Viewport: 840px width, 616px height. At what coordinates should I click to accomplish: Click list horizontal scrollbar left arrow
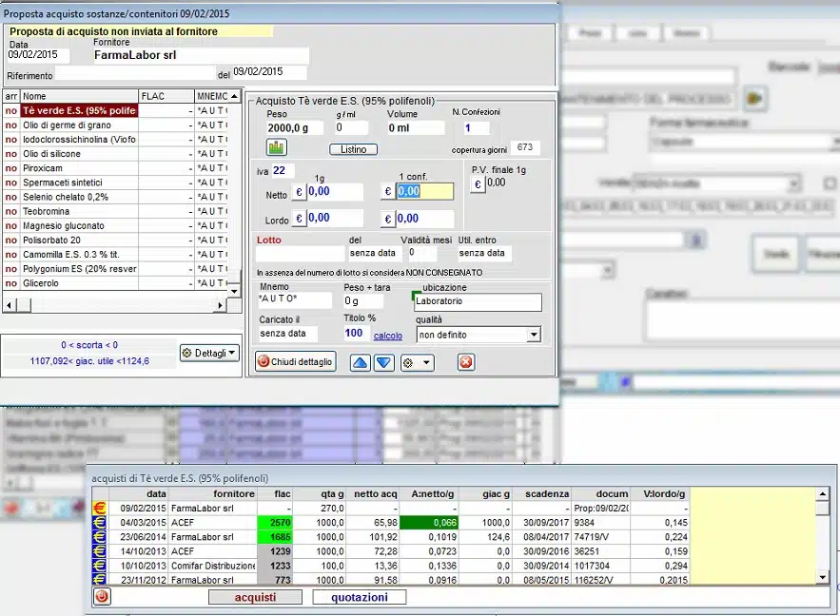pyautogui.click(x=10, y=305)
